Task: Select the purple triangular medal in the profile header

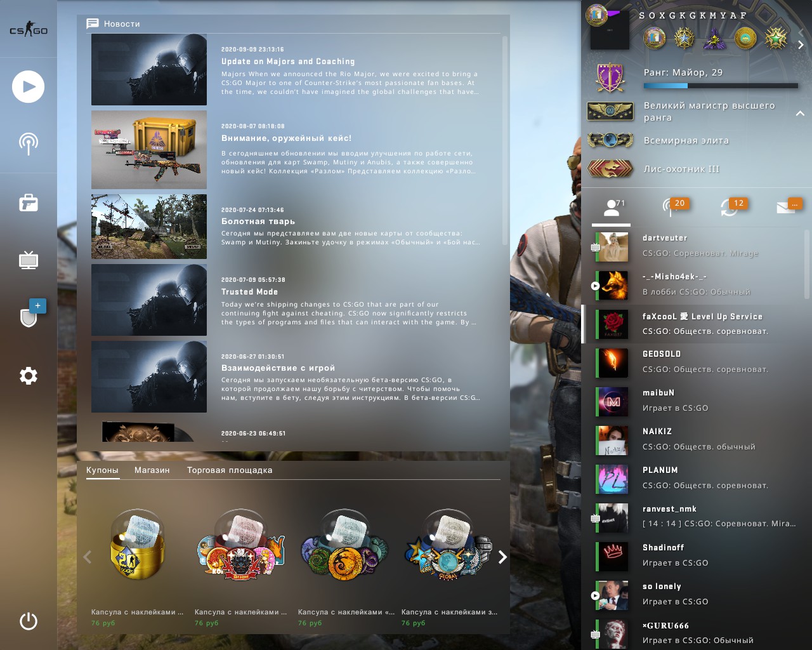Action: coord(715,39)
